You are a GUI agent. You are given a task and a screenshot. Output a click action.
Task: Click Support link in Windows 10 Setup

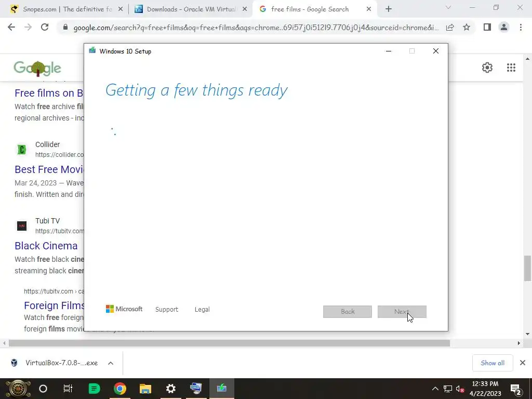167,310
